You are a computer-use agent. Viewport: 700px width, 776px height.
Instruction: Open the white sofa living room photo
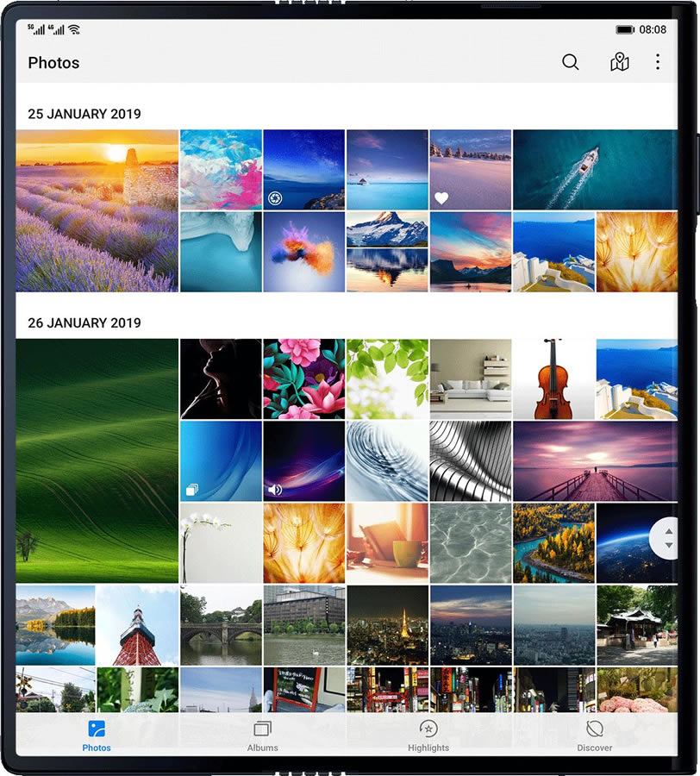pos(470,379)
